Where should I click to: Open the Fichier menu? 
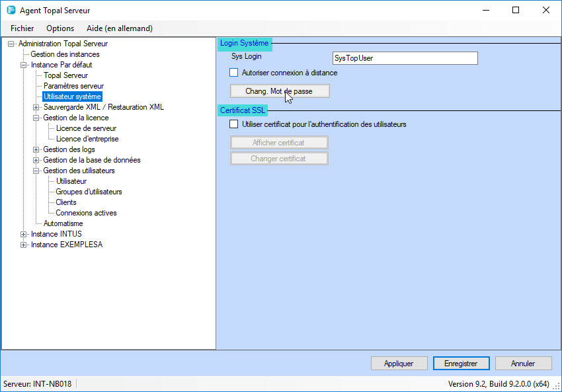click(x=22, y=28)
